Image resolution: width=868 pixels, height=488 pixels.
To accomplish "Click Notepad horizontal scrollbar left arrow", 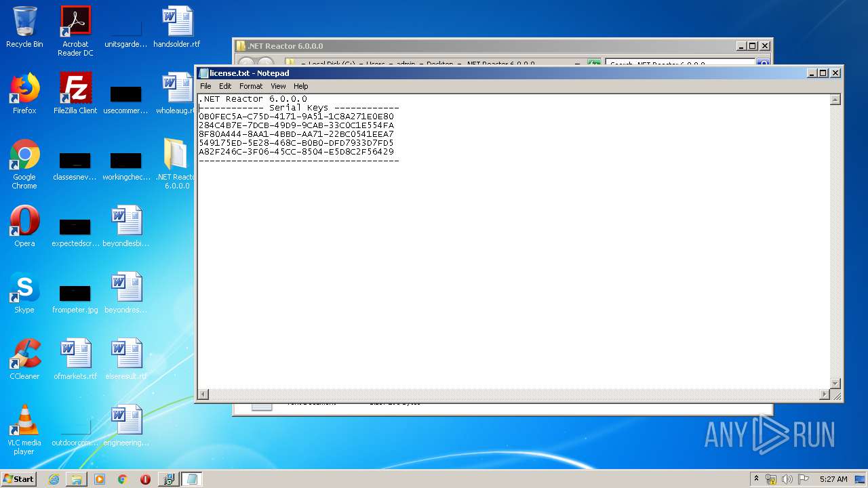I will point(203,394).
